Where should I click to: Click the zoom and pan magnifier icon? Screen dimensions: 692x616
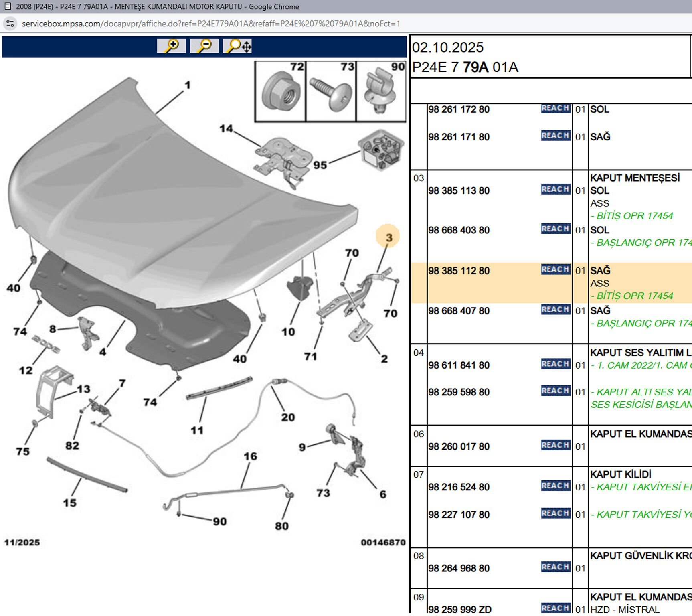[238, 46]
